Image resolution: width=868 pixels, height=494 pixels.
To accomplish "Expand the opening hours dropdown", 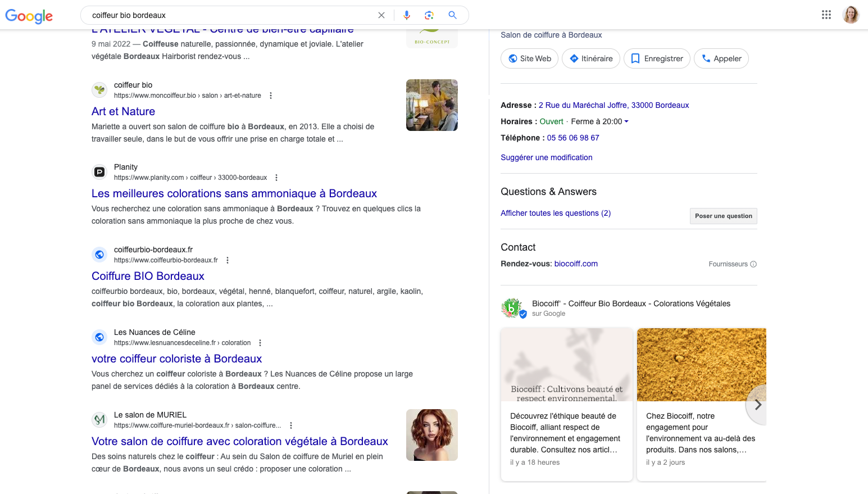I will tap(626, 121).
